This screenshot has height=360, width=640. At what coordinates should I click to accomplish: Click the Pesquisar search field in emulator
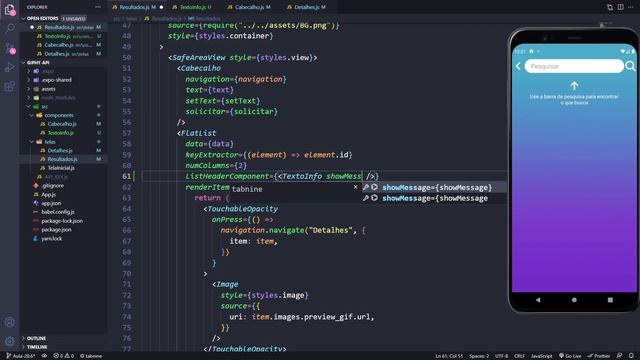coord(574,66)
